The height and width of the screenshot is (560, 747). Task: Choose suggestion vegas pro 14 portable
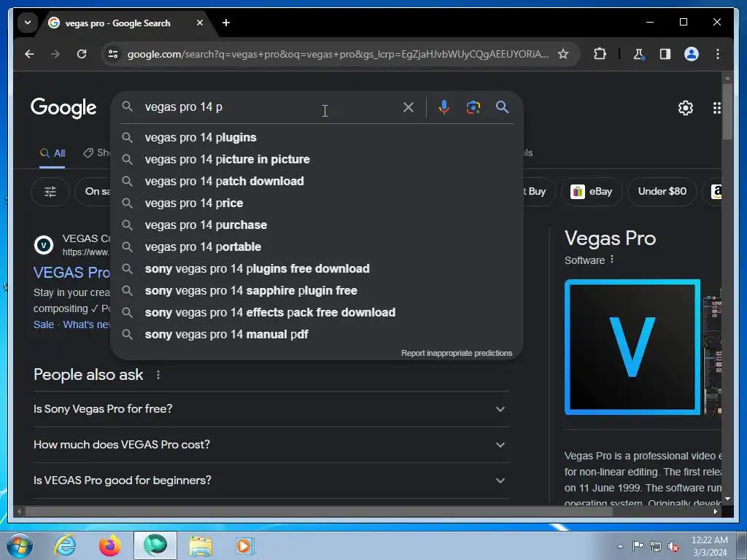click(317, 247)
